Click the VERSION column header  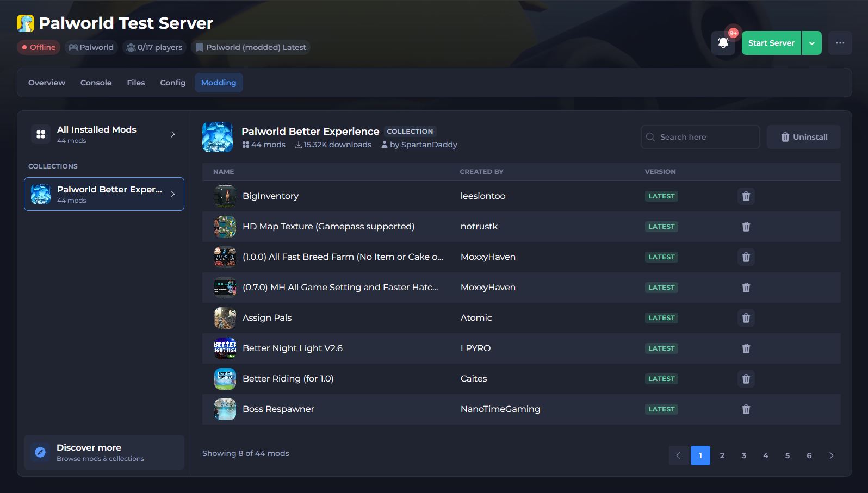point(660,172)
